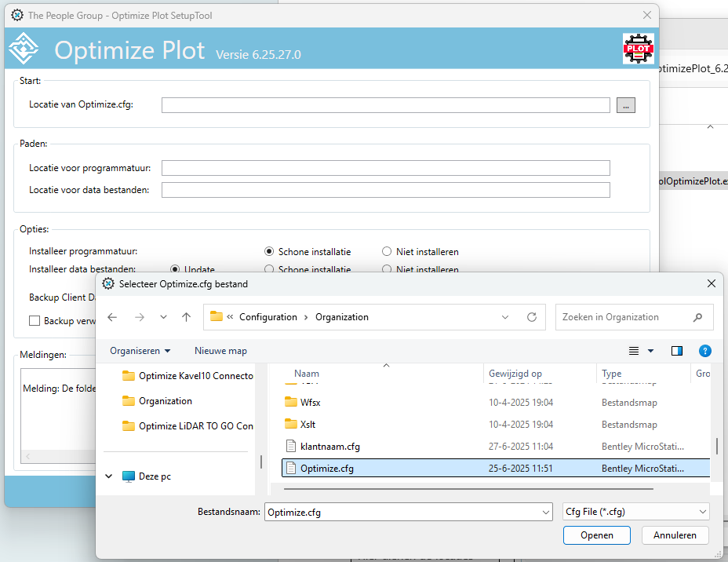Click the search magnifier icon
Image resolution: width=728 pixels, height=562 pixels.
pos(697,317)
